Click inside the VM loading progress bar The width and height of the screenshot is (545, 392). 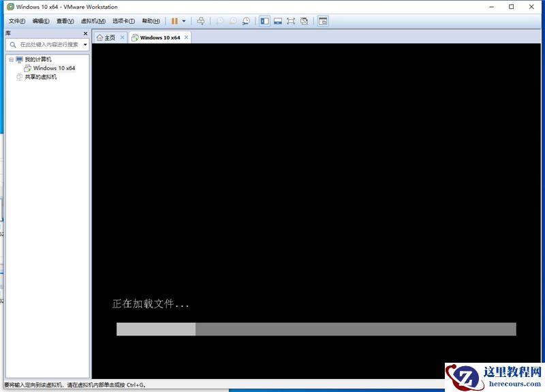pos(313,329)
